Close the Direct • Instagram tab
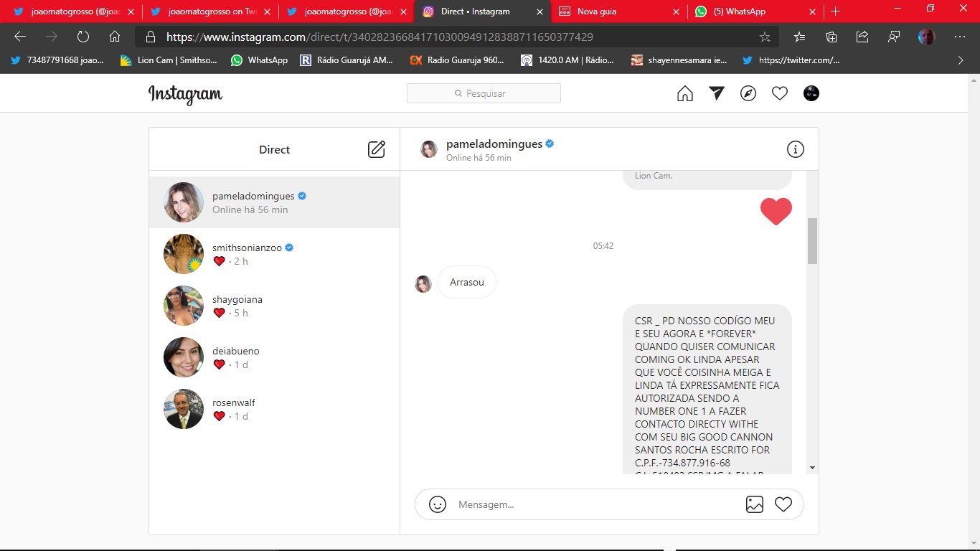Image resolution: width=980 pixels, height=551 pixels. [x=540, y=11]
